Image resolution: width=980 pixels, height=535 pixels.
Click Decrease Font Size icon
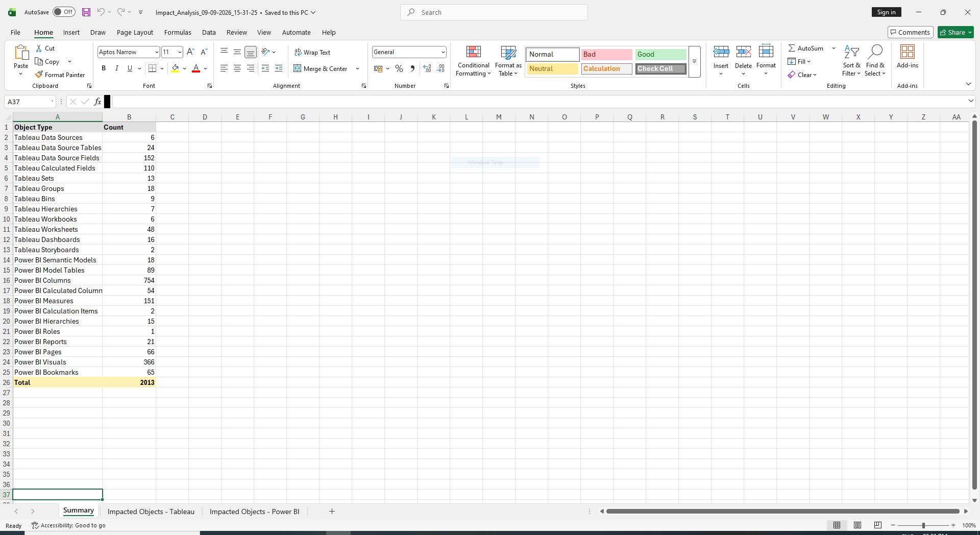click(204, 52)
